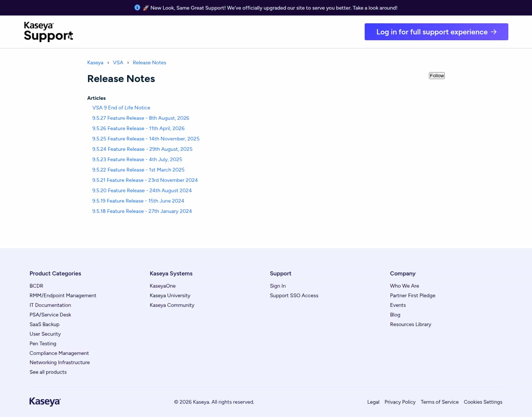
Task: Open Kaseya University link
Action: coord(170,295)
